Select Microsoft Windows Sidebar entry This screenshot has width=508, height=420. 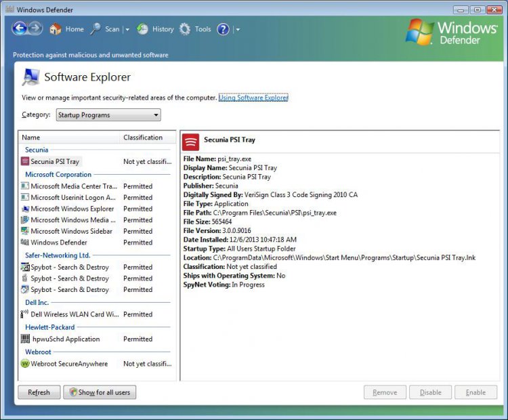(x=71, y=231)
